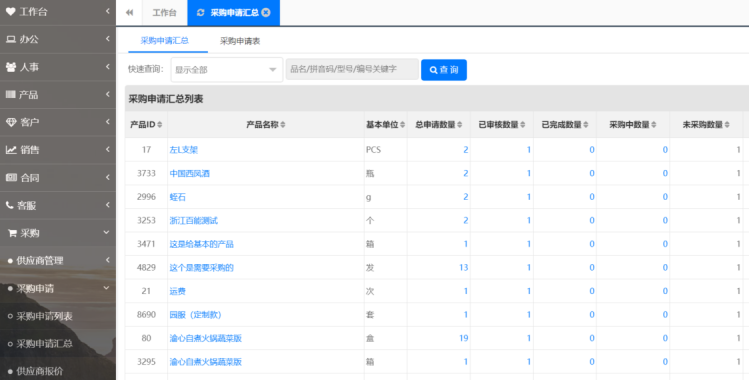Sort by 总申请数量 column arrows
Screen dimensions: 750x380
tap(460, 125)
